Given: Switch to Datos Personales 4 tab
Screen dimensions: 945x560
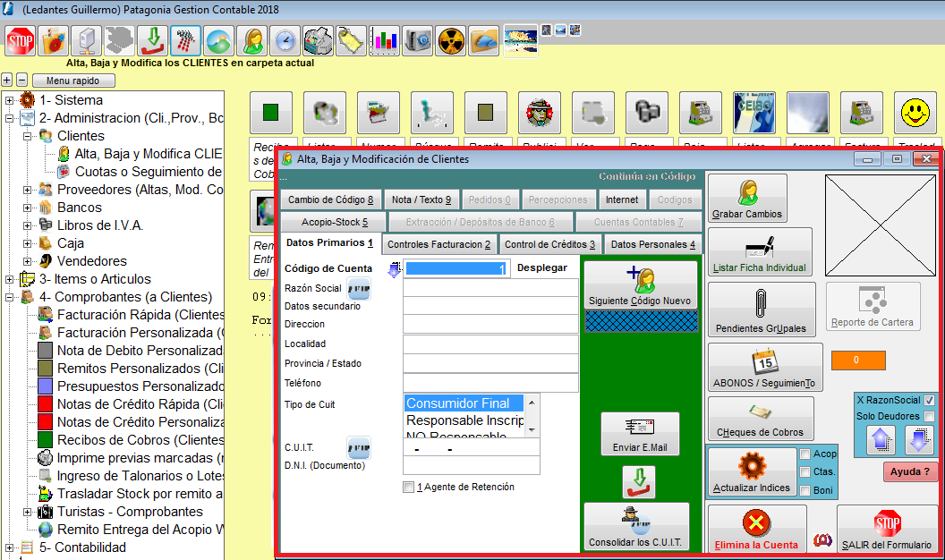Looking at the screenshot, I should pos(652,244).
